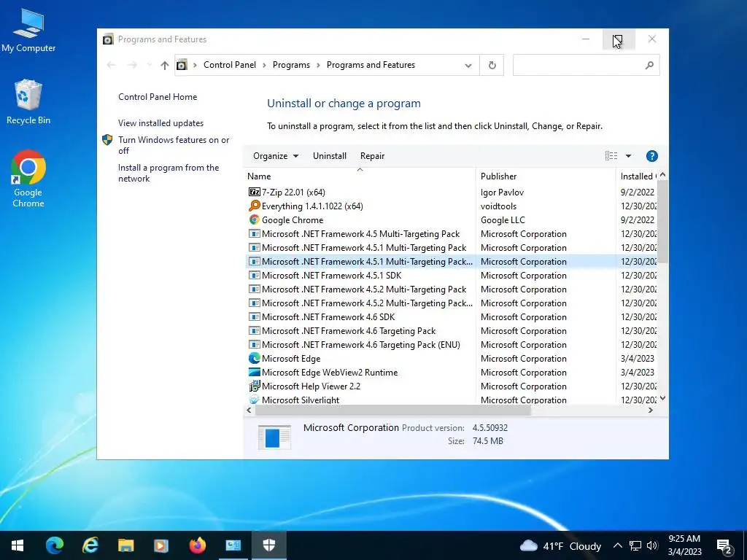Expand the view options dropdown arrow

tap(628, 156)
